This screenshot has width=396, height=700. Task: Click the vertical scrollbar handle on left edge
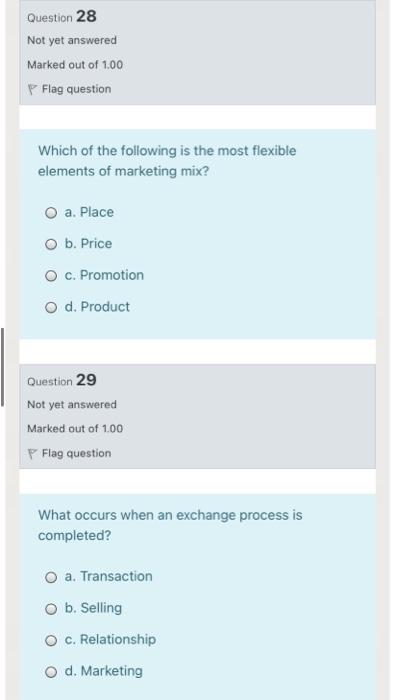point(2,367)
